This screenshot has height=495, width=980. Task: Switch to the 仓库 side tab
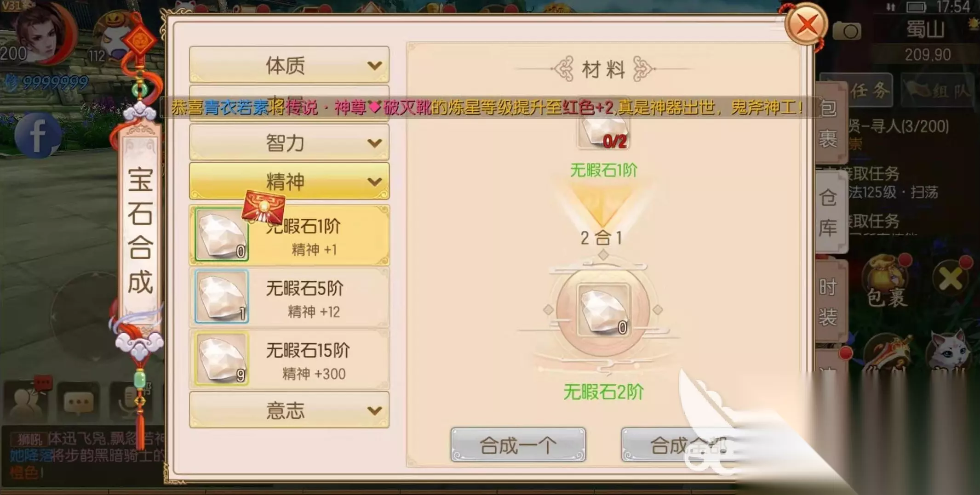pos(829,211)
